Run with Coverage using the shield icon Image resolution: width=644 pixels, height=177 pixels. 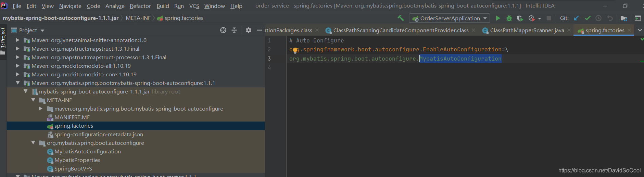520,18
